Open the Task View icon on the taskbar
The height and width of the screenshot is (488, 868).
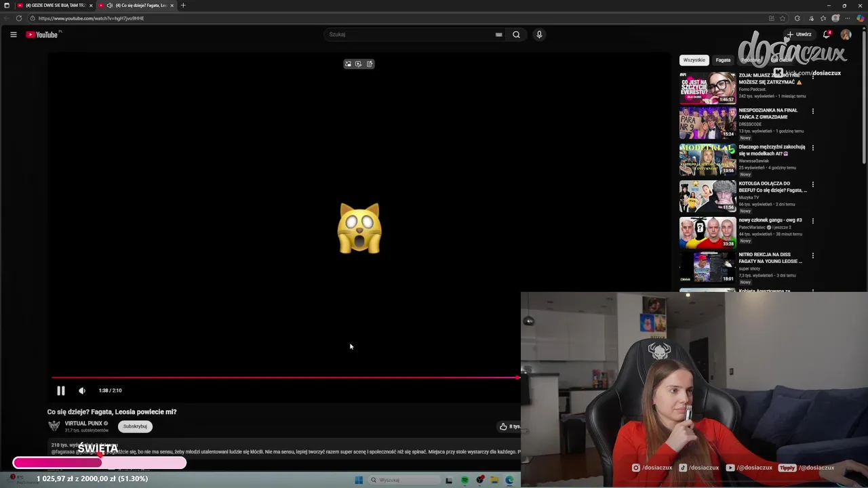[449, 480]
